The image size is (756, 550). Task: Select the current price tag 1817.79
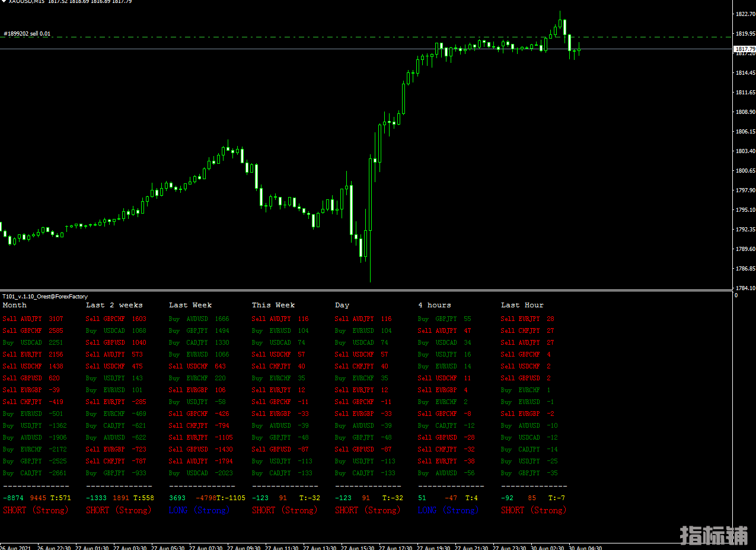click(x=745, y=49)
